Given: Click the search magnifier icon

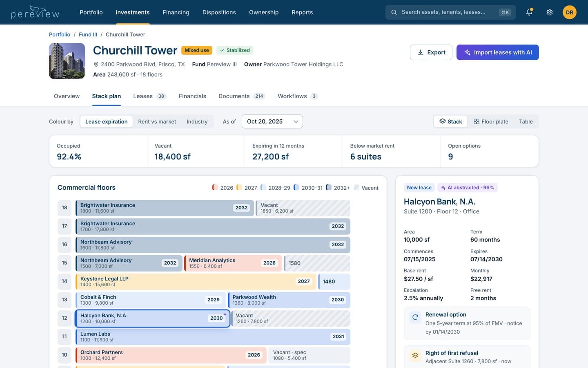Looking at the screenshot, I should pos(394,12).
